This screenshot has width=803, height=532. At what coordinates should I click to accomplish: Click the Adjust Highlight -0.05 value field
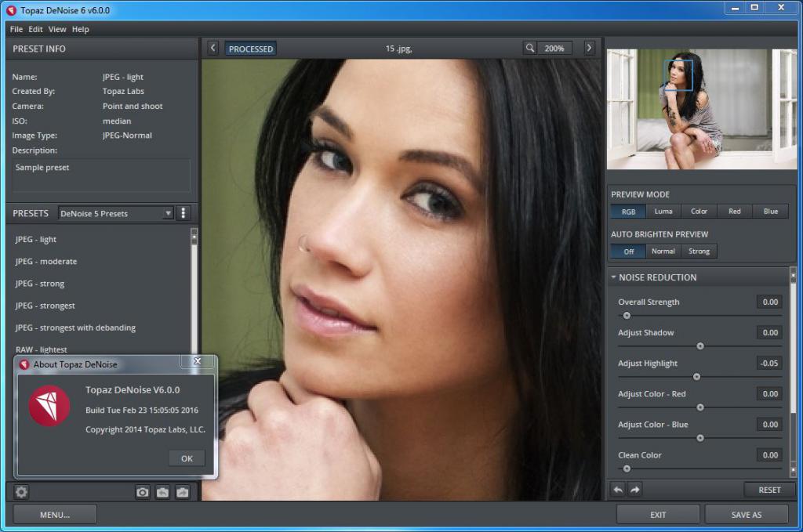[x=769, y=364]
